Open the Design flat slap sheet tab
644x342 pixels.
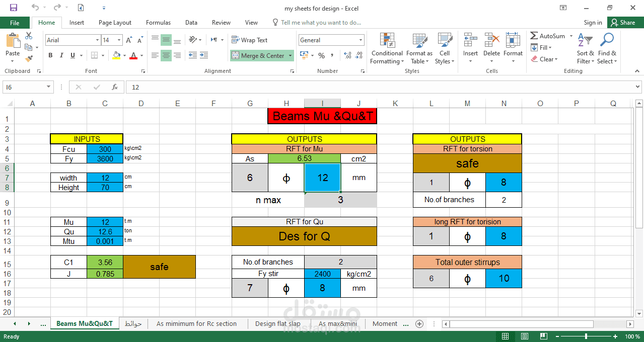pyautogui.click(x=277, y=324)
